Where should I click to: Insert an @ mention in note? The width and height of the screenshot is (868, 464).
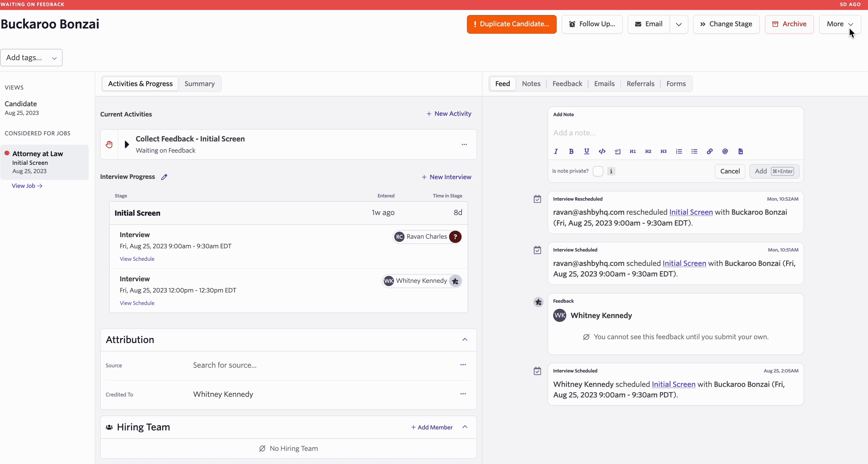point(725,151)
